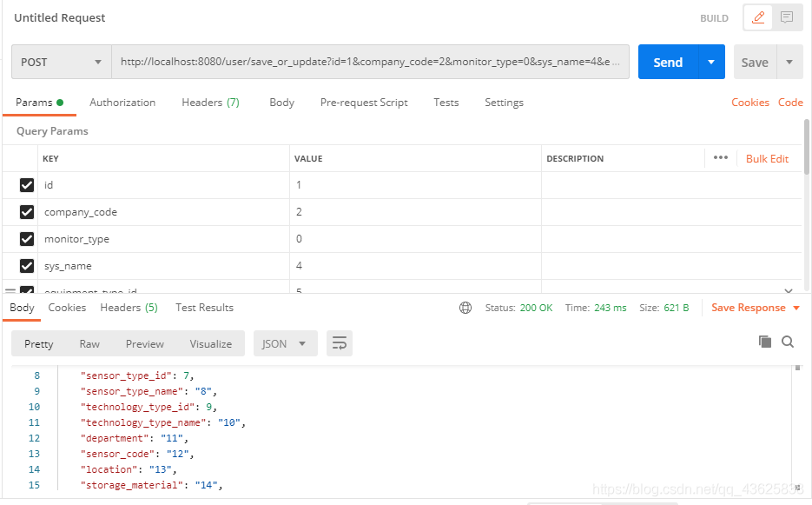Click the key cell 'company_code'
The image size is (812, 505).
click(163, 212)
